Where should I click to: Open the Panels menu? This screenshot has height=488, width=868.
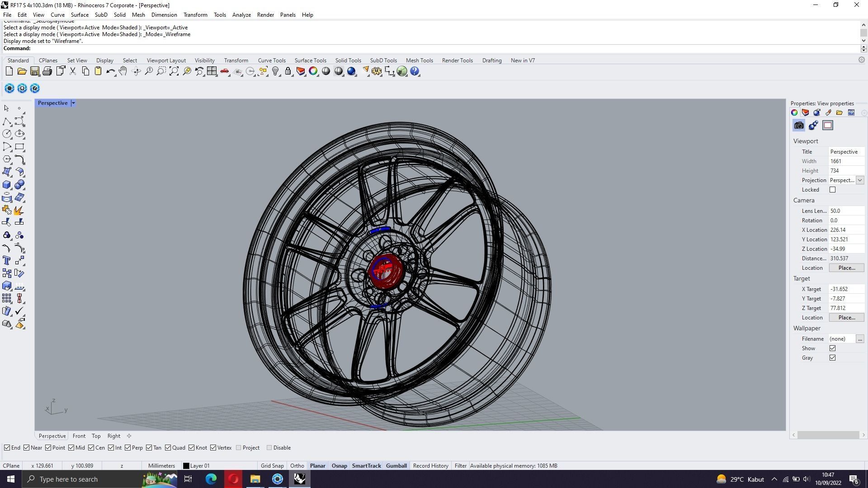pyautogui.click(x=288, y=15)
